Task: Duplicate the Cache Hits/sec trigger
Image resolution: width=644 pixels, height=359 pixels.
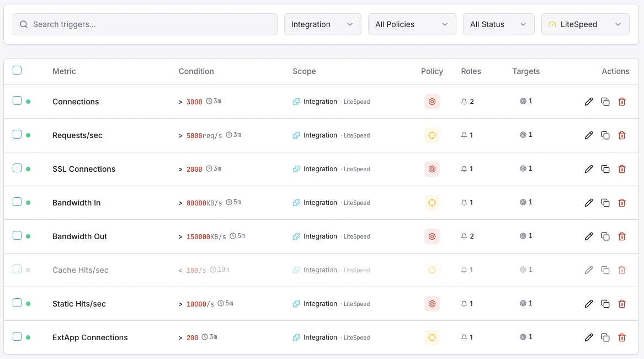Action: click(x=605, y=270)
